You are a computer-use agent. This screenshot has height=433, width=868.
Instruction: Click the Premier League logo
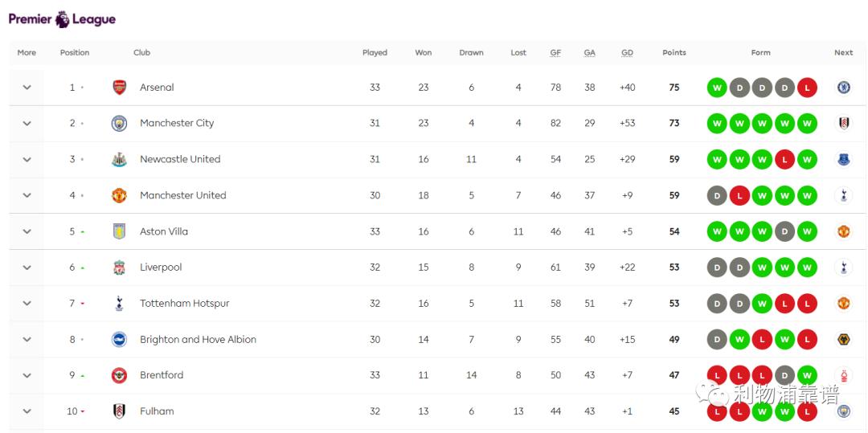click(62, 19)
